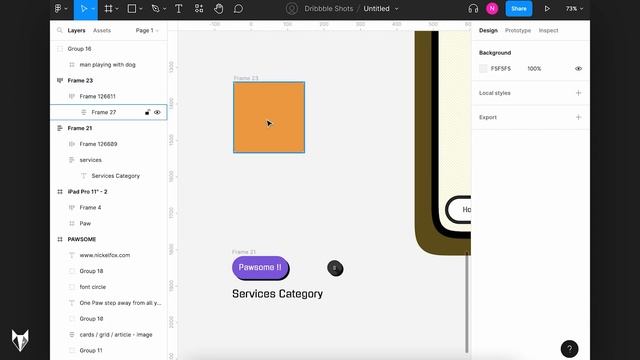
Task: Select the Frame tool
Action: 108,9
